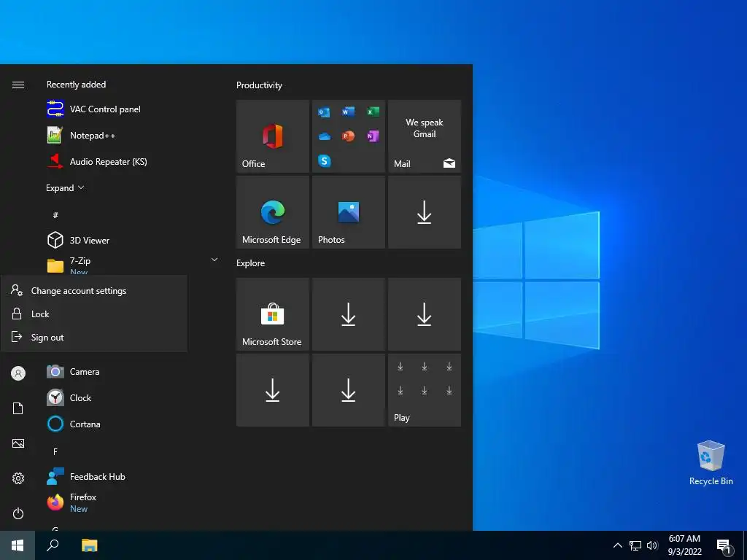
Task: Expand the 7-Zip folder chevron
Action: (x=214, y=260)
